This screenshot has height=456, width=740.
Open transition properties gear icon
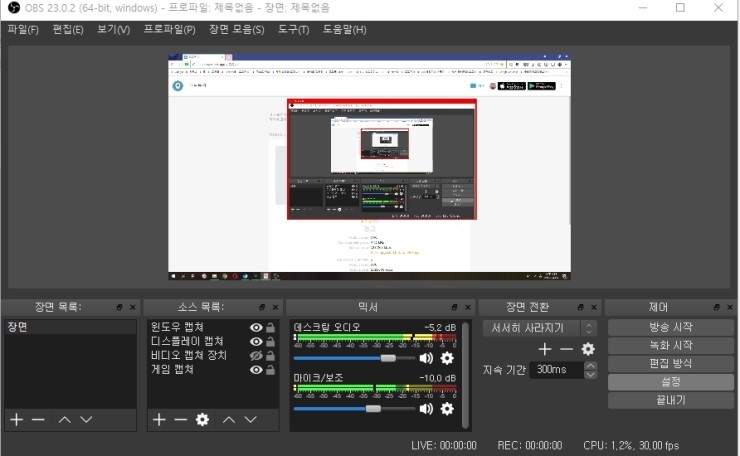click(588, 349)
